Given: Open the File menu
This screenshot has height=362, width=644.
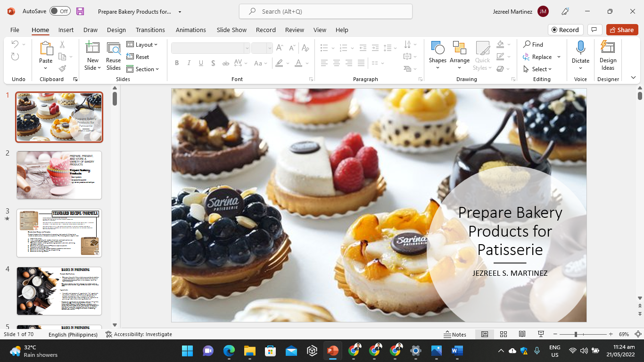Looking at the screenshot, I should coord(15,30).
